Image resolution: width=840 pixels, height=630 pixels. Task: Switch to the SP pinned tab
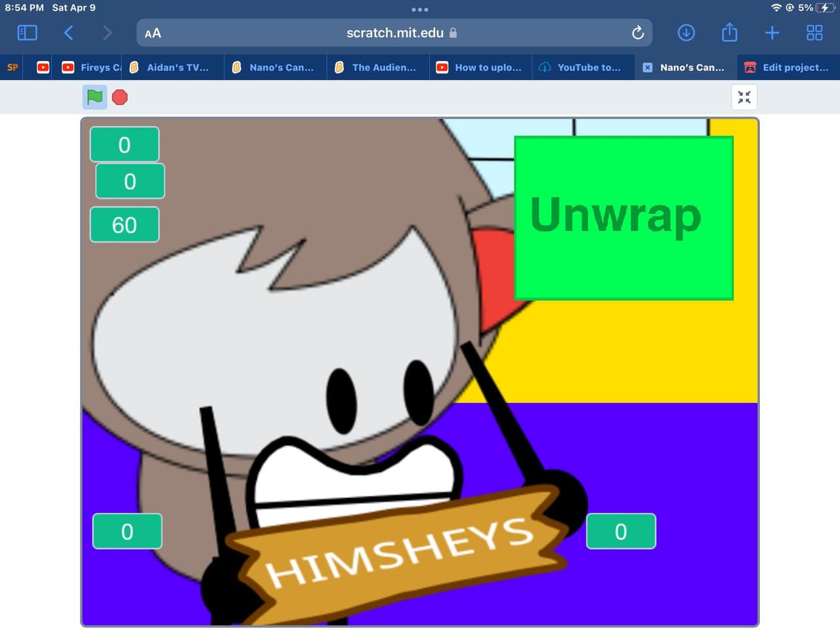(12, 67)
